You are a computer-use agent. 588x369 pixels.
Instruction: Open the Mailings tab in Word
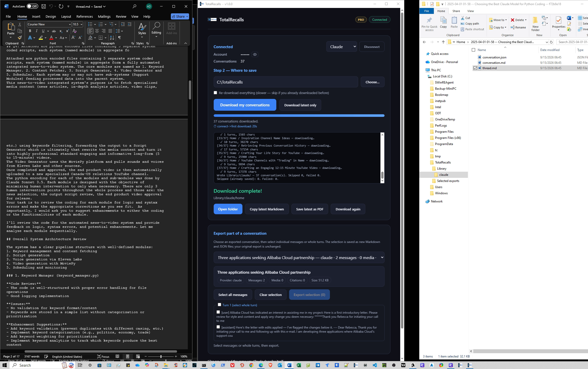[104, 16]
